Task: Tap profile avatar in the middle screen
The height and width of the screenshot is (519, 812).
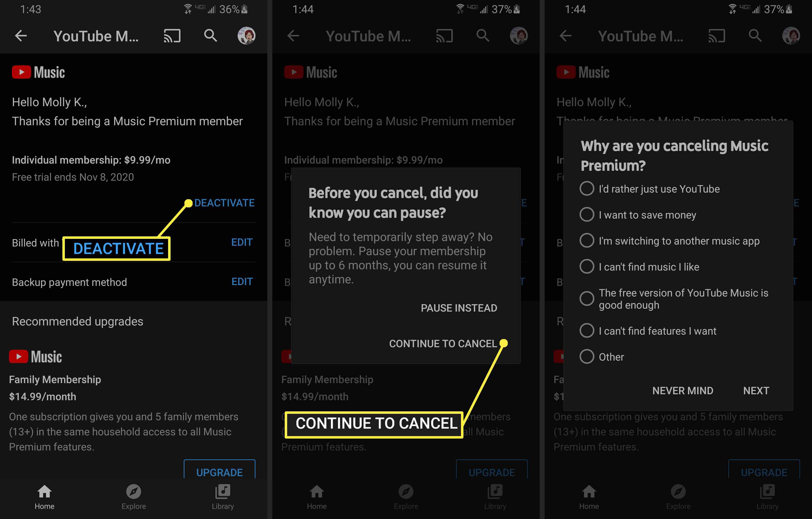Action: point(519,35)
